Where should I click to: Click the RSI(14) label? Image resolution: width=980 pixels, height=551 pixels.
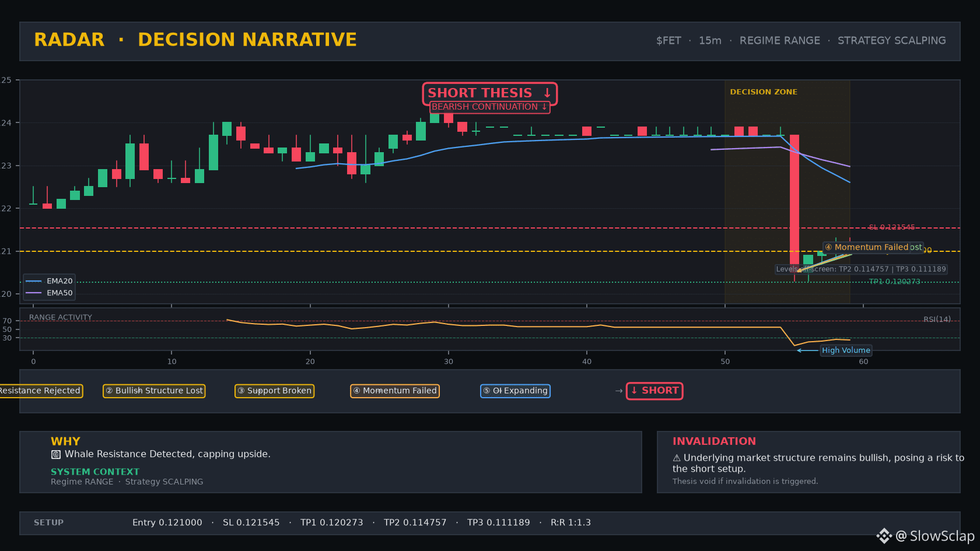[937, 320]
